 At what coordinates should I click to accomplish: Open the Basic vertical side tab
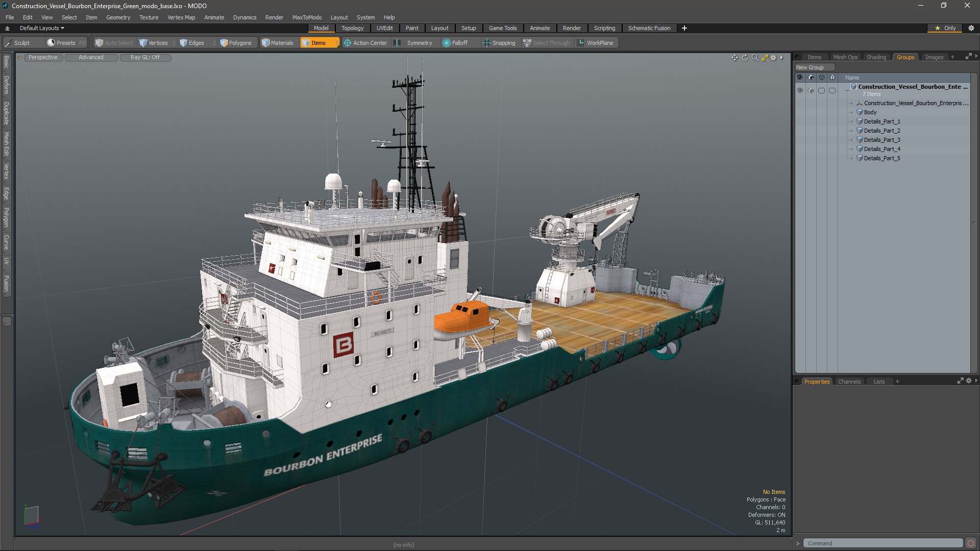[x=6, y=62]
